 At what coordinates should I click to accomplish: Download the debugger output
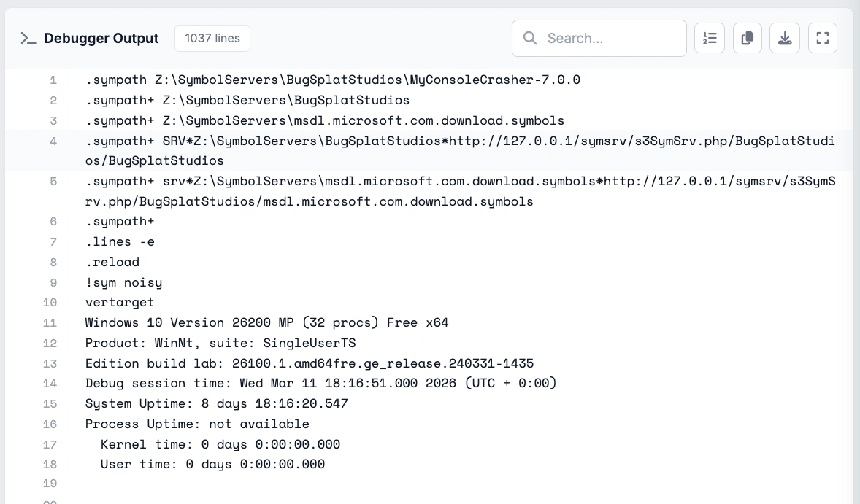click(x=785, y=39)
